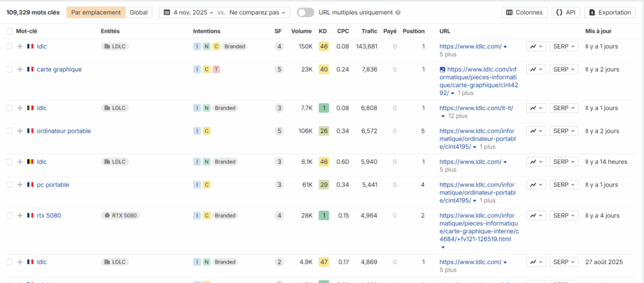644x283 pixels.
Task: Open the trend chart for 'rtx 5080'
Action: 536,215
